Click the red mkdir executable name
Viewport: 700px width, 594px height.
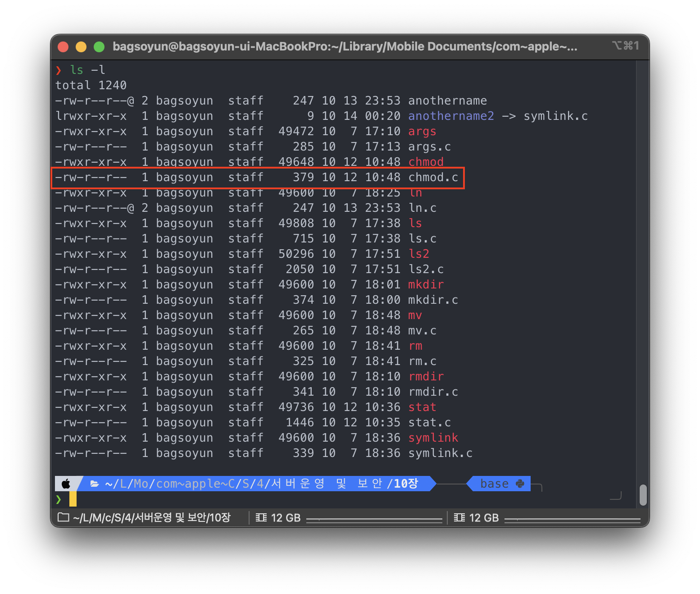point(426,284)
